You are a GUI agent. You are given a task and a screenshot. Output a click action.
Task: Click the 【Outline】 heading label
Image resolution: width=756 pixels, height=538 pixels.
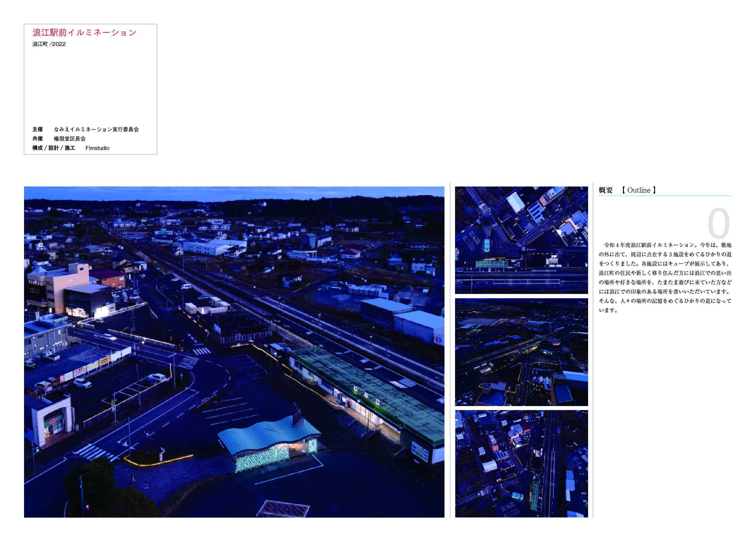639,190
